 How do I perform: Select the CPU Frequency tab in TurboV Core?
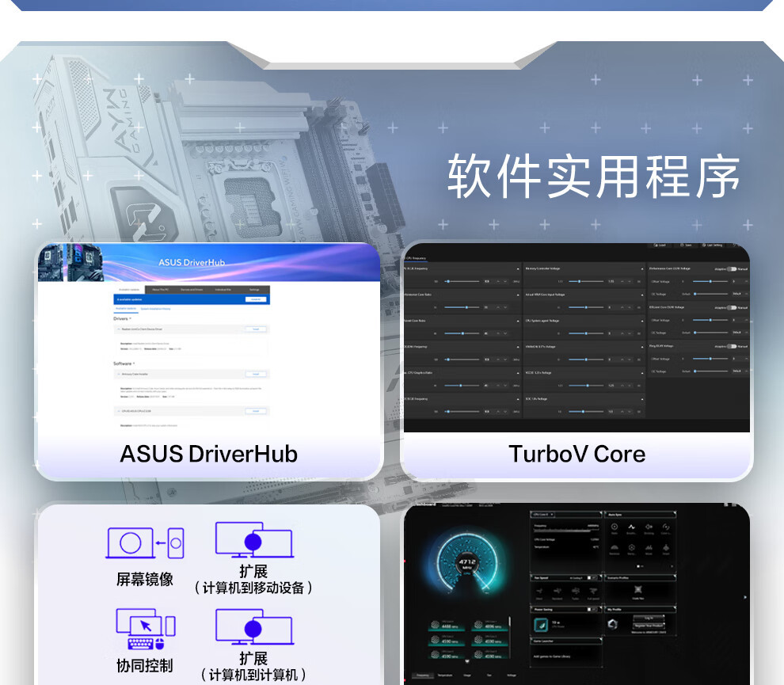[x=416, y=258]
